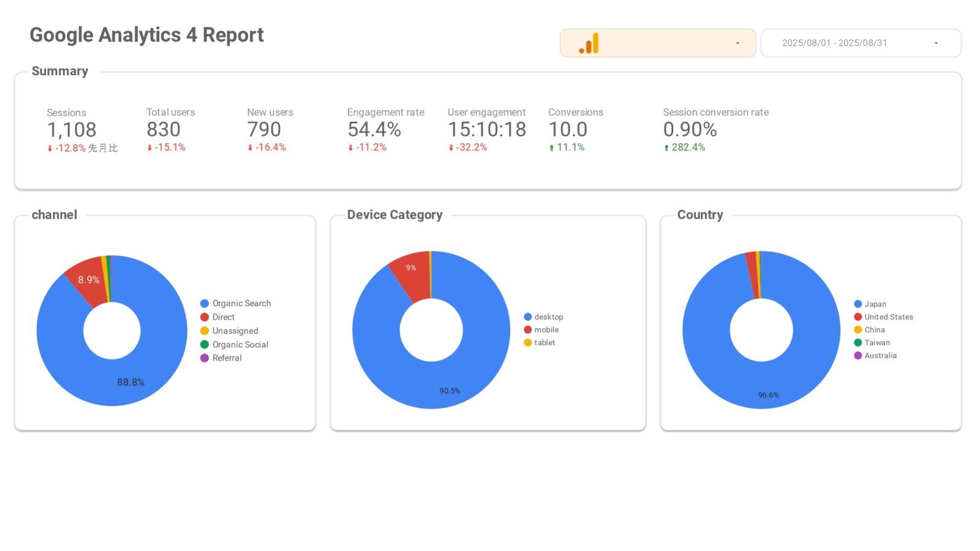Select the Japan legend label
The image size is (980, 551).
coord(875,304)
